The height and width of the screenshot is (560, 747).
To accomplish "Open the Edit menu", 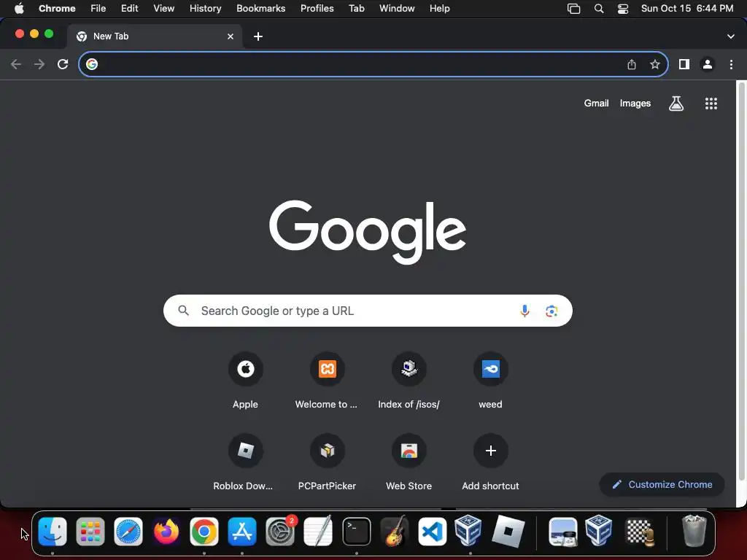I will click(129, 9).
